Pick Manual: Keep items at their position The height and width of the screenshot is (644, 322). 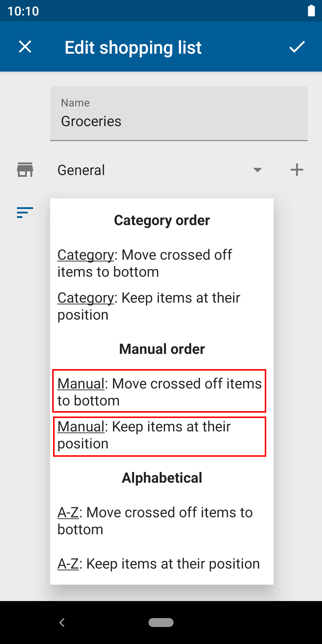coord(159,436)
